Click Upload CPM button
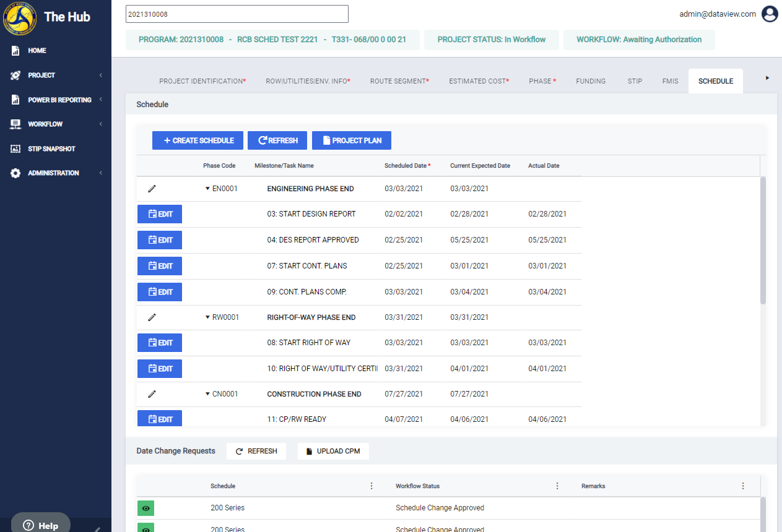The height and width of the screenshot is (532, 782). tap(333, 451)
